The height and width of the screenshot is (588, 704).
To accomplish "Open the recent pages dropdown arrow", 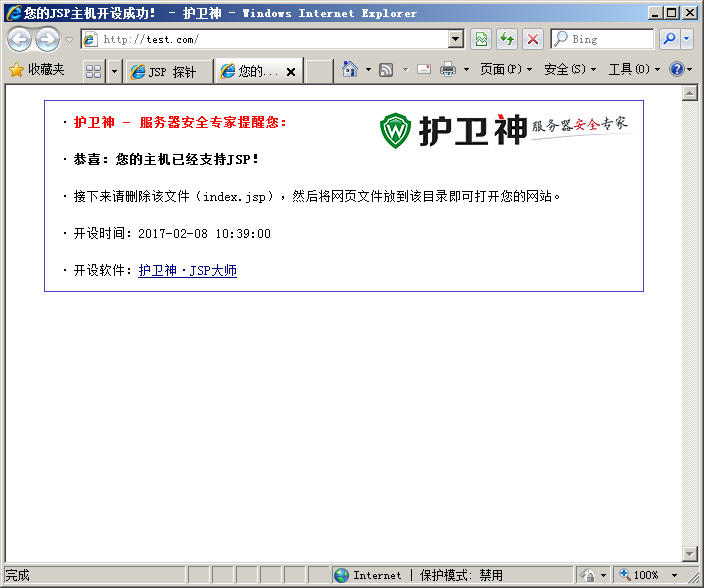I will click(70, 39).
